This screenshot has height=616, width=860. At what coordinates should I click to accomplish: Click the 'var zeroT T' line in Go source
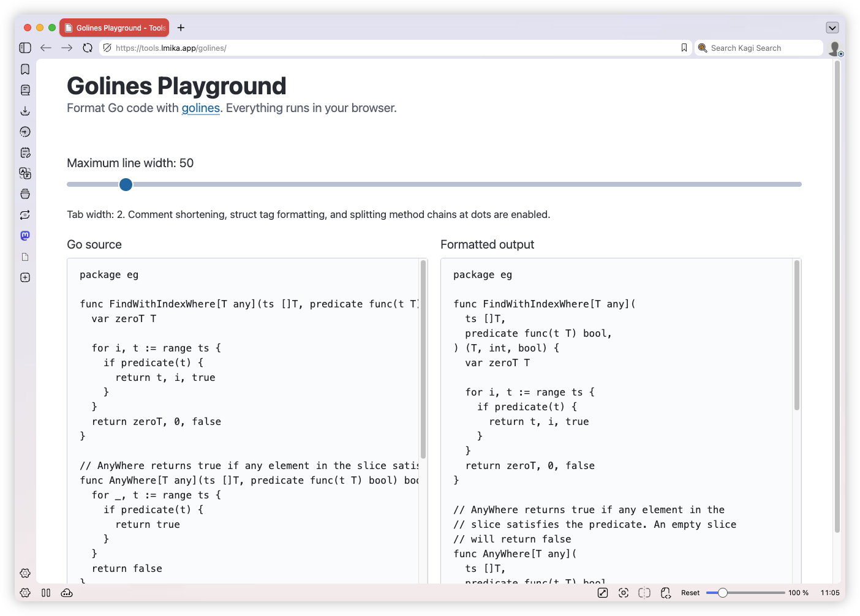[124, 318]
